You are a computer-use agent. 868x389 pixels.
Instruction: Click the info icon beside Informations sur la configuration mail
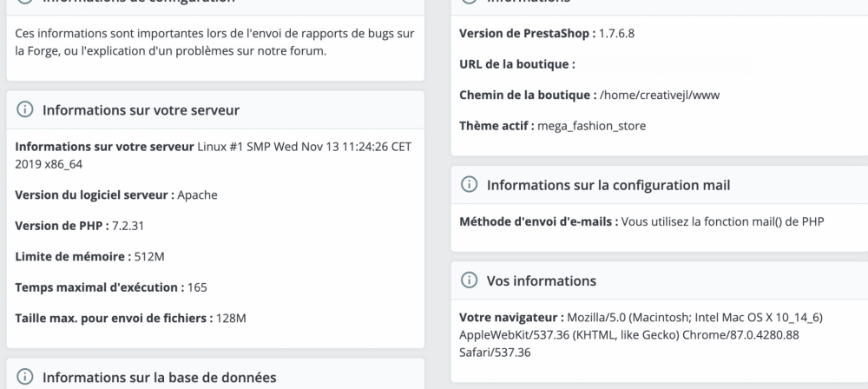[x=469, y=185]
